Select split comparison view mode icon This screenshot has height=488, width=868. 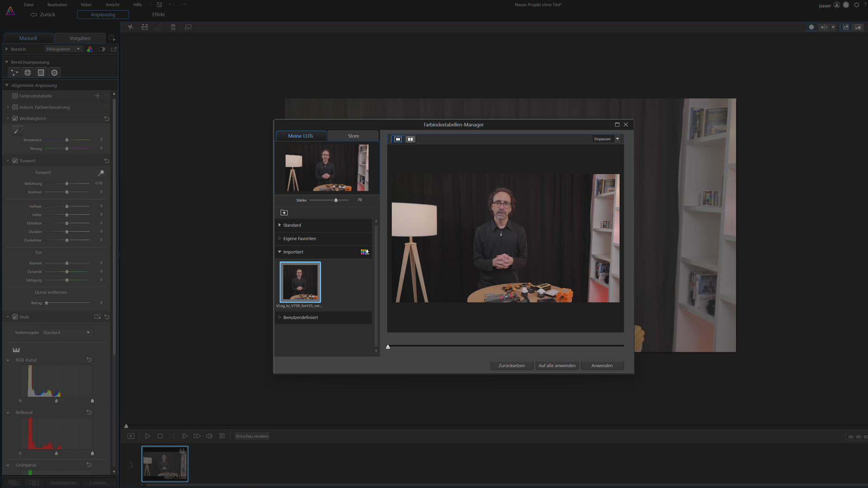(410, 139)
